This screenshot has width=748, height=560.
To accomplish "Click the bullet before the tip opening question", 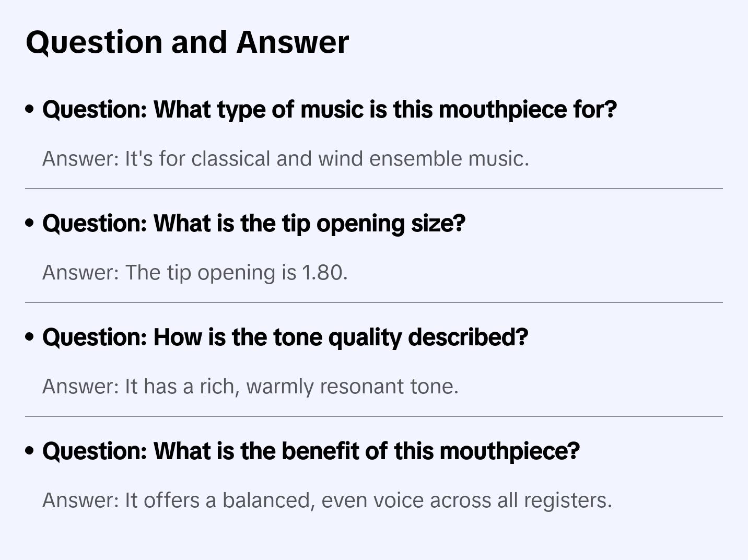I will pyautogui.click(x=30, y=224).
